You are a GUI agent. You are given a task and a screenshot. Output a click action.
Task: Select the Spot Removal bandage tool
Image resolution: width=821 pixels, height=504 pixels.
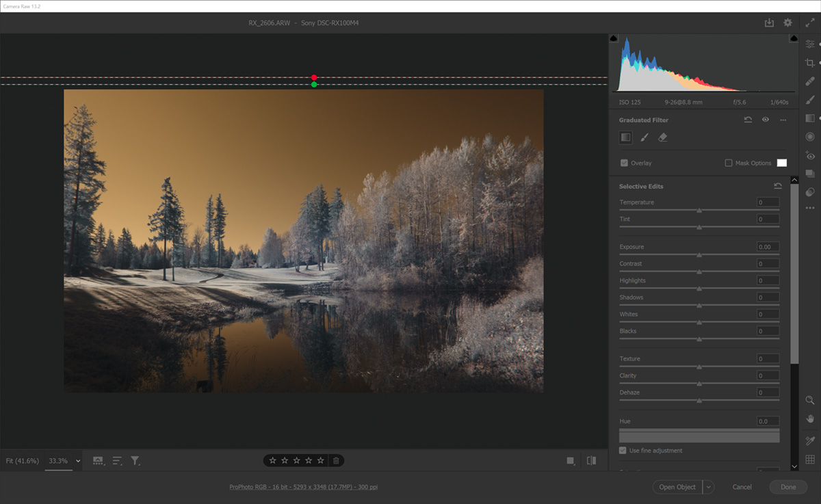[x=810, y=81]
